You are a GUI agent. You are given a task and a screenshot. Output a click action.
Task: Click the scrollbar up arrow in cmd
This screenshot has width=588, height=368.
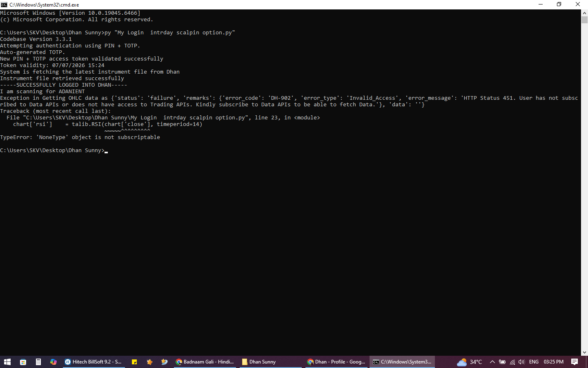584,13
